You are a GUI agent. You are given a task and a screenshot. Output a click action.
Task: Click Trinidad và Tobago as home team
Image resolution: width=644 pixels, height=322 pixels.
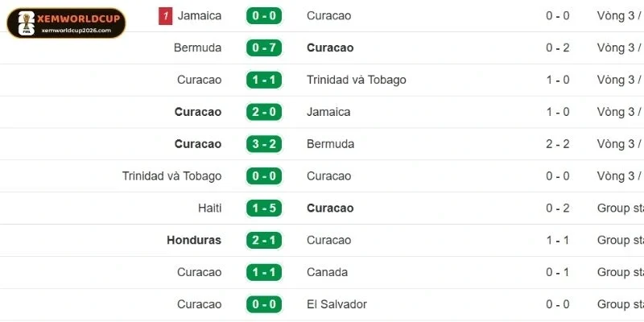(x=171, y=176)
